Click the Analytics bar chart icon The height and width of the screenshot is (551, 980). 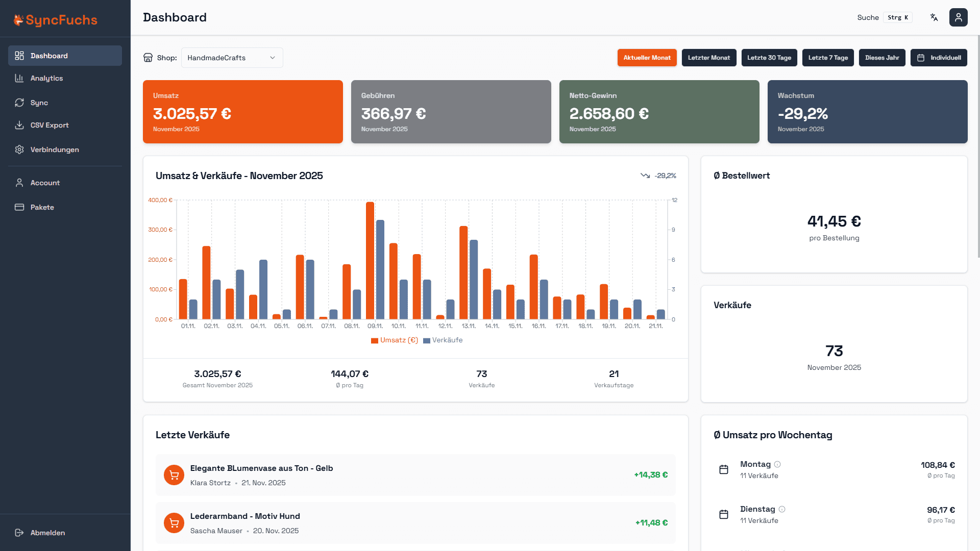[x=19, y=78]
